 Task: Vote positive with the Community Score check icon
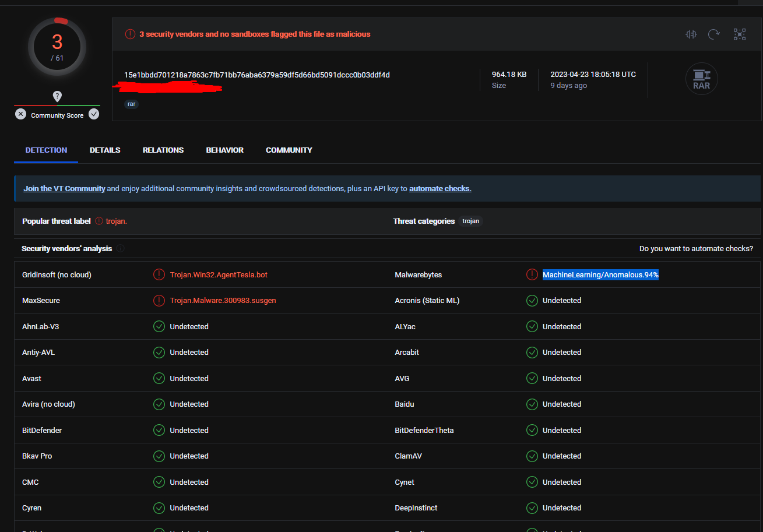94,114
